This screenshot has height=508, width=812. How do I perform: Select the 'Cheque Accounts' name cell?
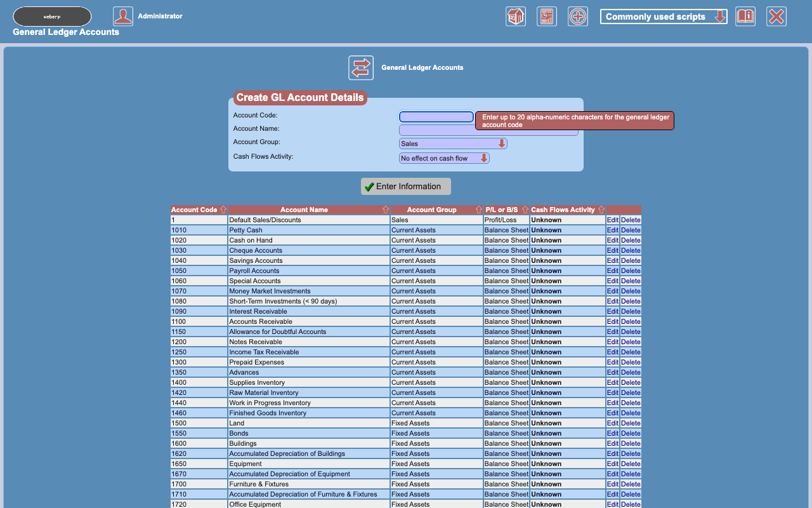(309, 251)
